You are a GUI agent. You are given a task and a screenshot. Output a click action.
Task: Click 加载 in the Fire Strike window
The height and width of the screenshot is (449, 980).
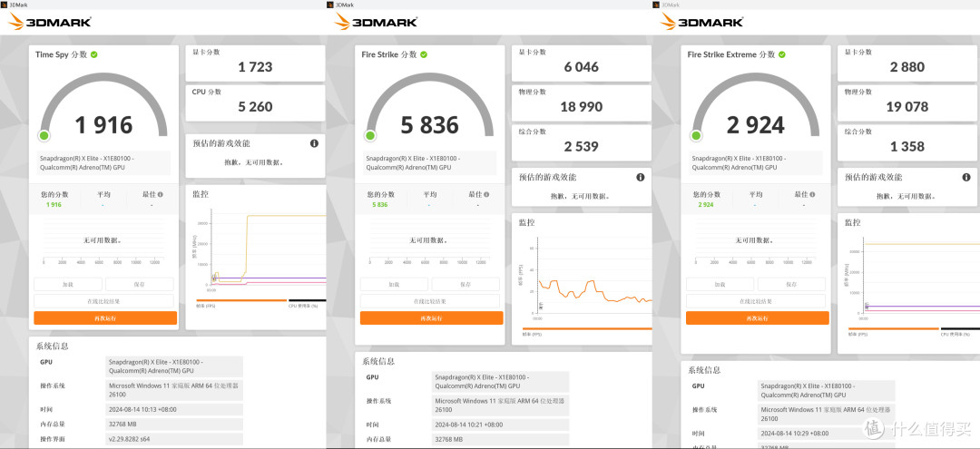(x=394, y=284)
